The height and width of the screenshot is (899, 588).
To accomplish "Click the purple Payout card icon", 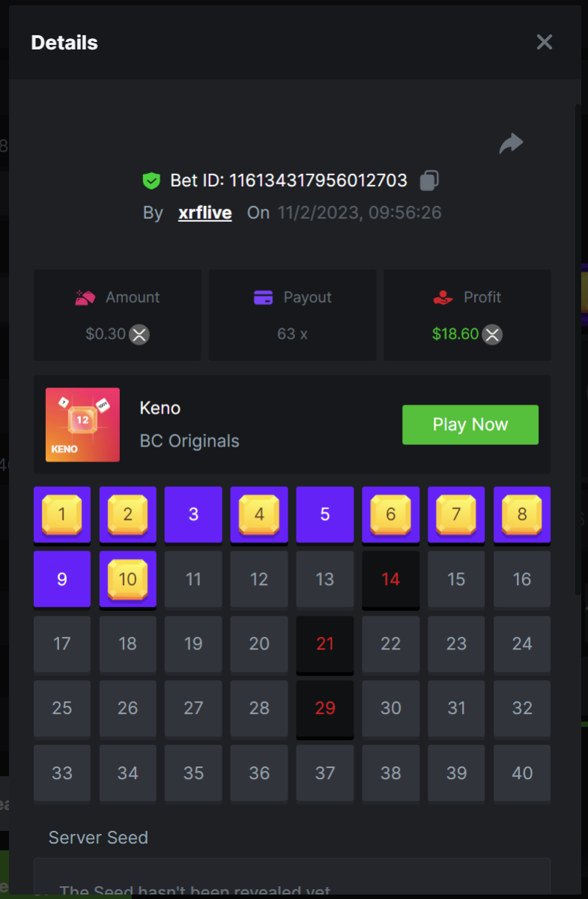I will click(263, 297).
